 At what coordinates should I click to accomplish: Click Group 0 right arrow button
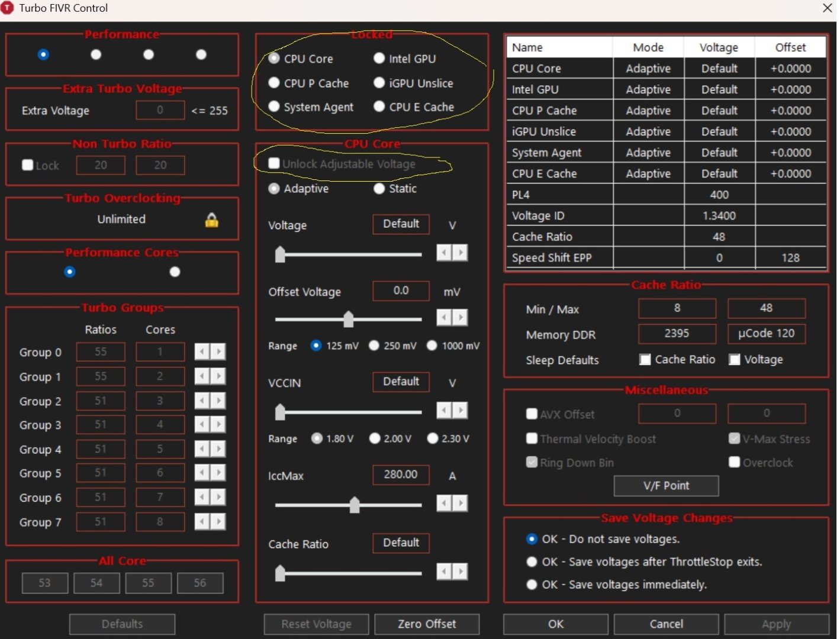pyautogui.click(x=218, y=352)
